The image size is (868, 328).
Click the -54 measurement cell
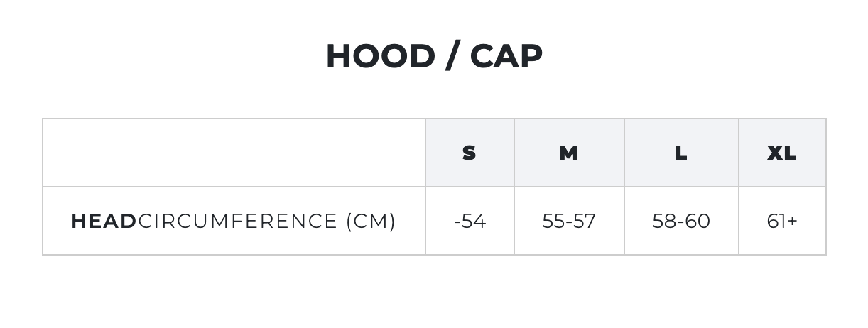[x=470, y=221]
